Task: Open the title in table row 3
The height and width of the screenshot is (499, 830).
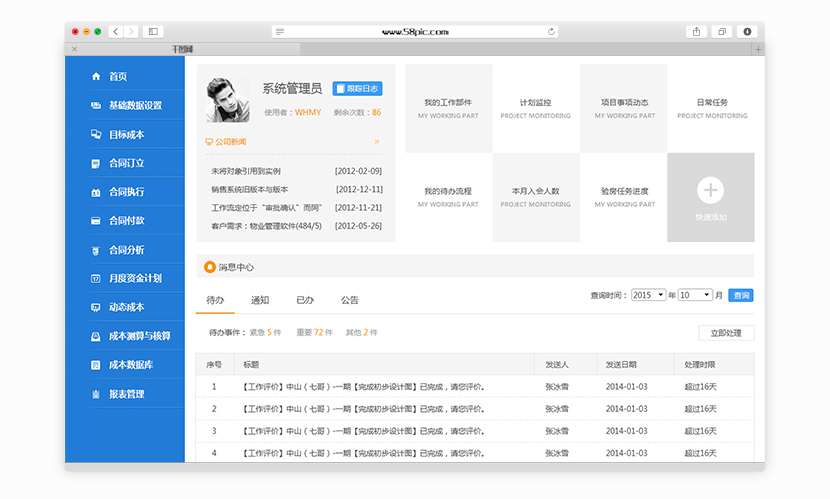Action: click(x=363, y=431)
